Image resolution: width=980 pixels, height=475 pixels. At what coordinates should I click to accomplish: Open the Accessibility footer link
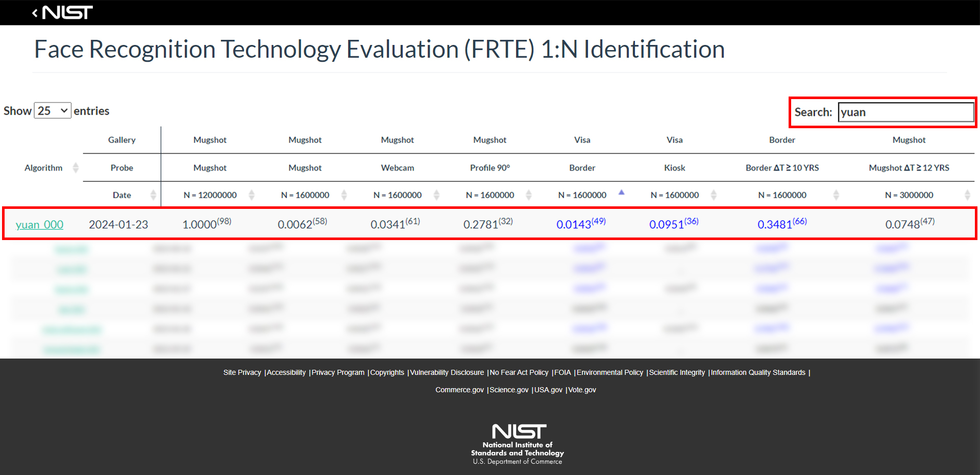(x=286, y=372)
